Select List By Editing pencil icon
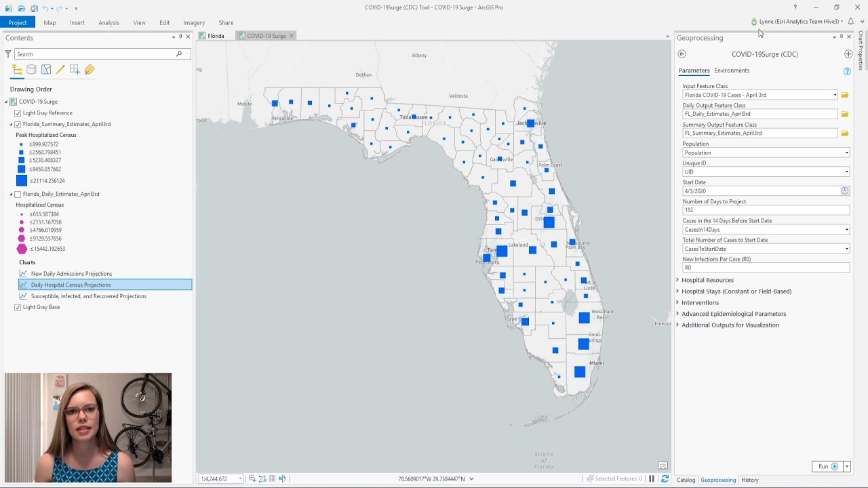Viewport: 868px width, 488px height. click(x=60, y=69)
